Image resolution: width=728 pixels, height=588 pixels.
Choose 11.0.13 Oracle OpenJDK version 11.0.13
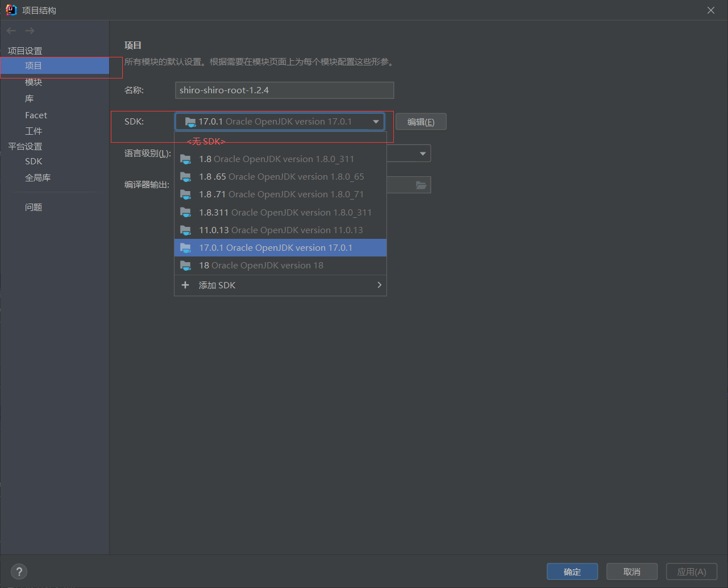click(280, 230)
